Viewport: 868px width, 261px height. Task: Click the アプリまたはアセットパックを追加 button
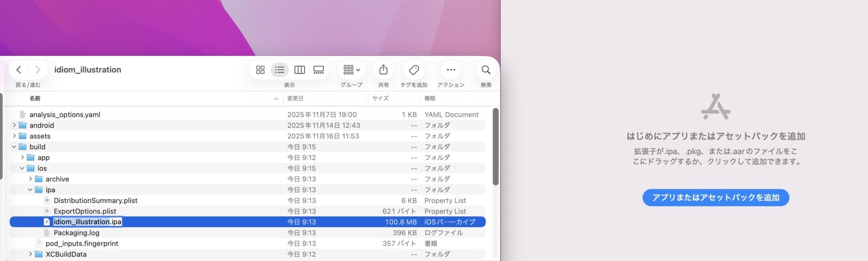pyautogui.click(x=716, y=197)
